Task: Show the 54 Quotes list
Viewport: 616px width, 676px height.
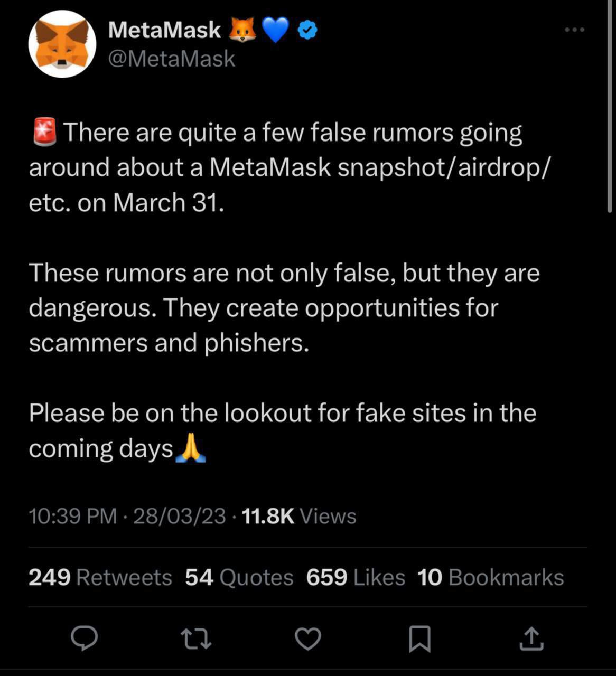Action: (239, 577)
